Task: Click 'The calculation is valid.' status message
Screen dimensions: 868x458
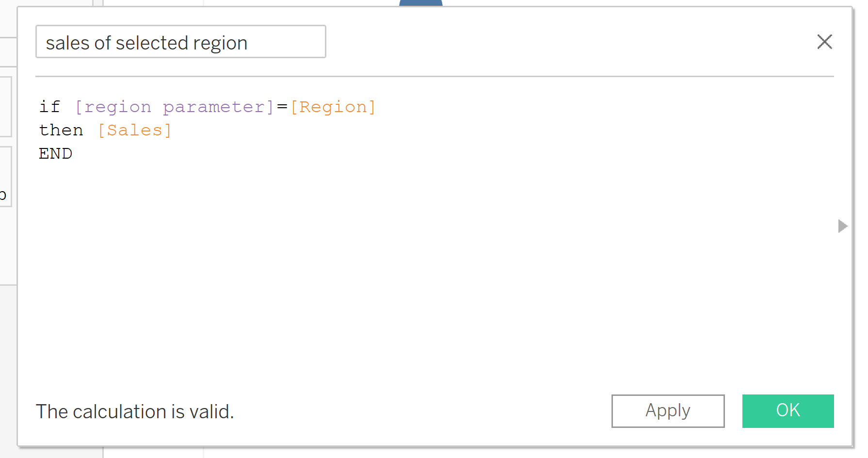Action: (135, 411)
